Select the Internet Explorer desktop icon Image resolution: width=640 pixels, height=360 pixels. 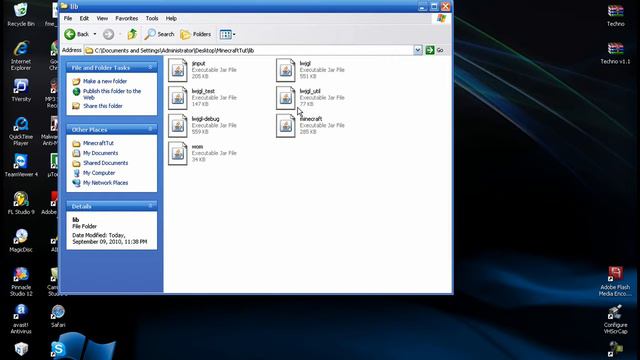point(21,56)
